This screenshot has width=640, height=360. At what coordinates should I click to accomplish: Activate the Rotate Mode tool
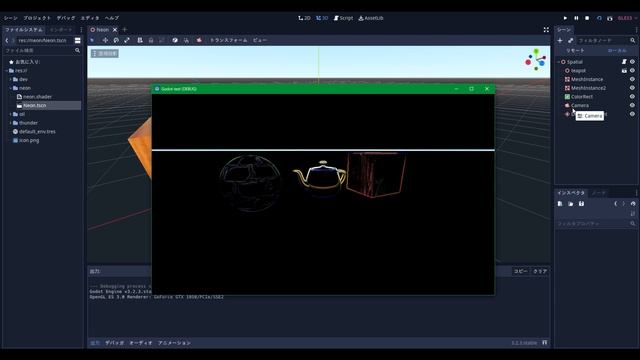pos(116,40)
